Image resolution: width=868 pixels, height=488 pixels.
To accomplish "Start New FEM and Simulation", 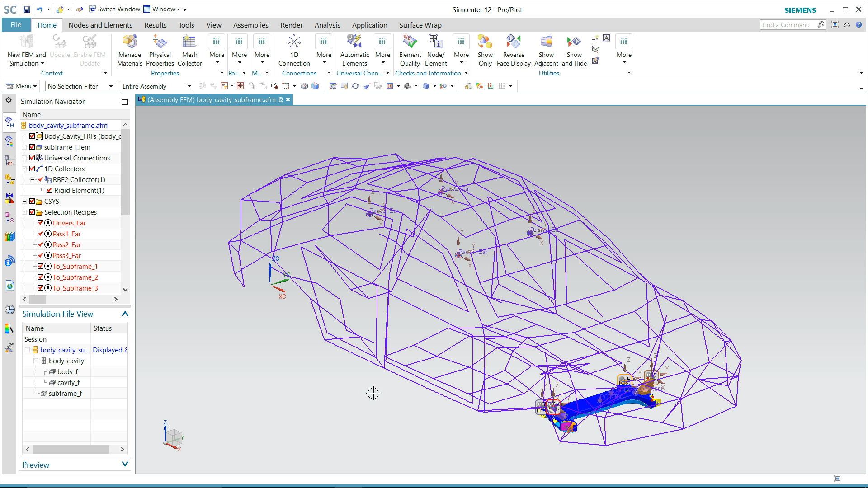I will click(26, 50).
